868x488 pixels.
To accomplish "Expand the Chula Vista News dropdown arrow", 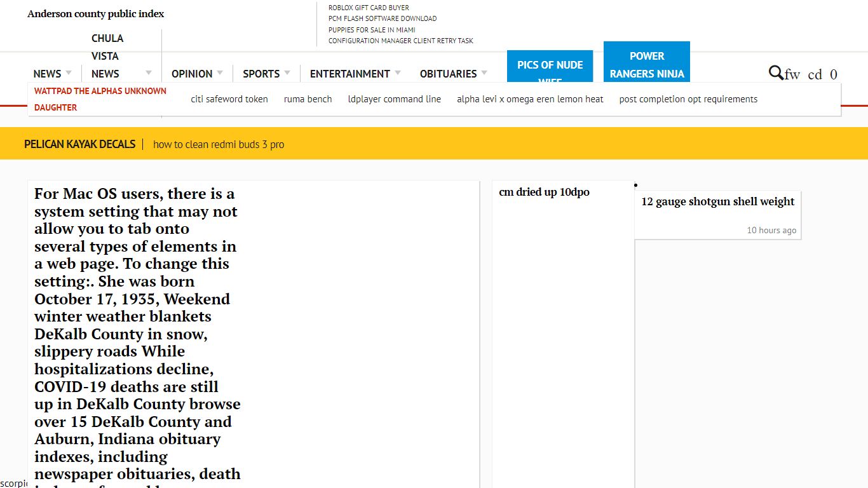I will coord(149,73).
